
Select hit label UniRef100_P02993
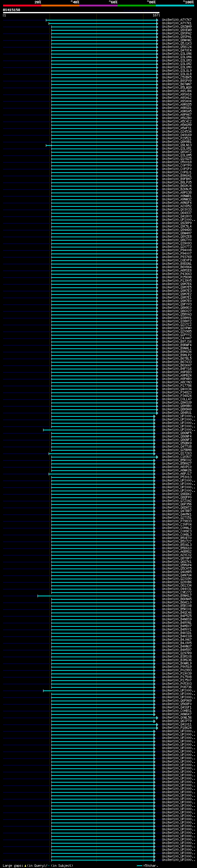tap(177, 670)
